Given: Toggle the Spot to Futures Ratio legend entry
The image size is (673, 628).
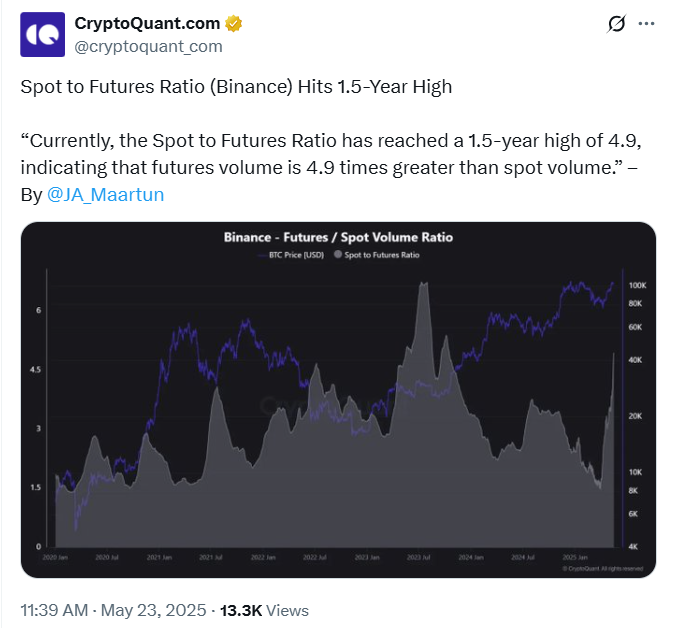Looking at the screenshot, I should (x=376, y=255).
